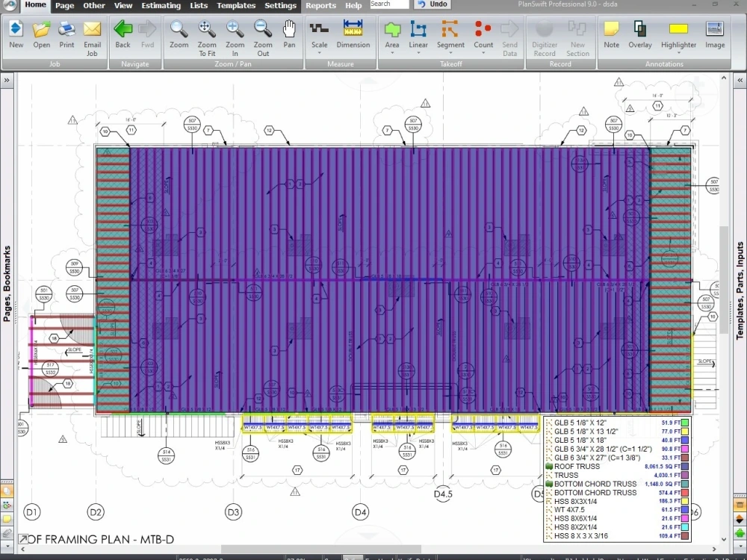This screenshot has width=747, height=560.
Task: Open the Area tool dropdown arrow
Action: point(392,54)
